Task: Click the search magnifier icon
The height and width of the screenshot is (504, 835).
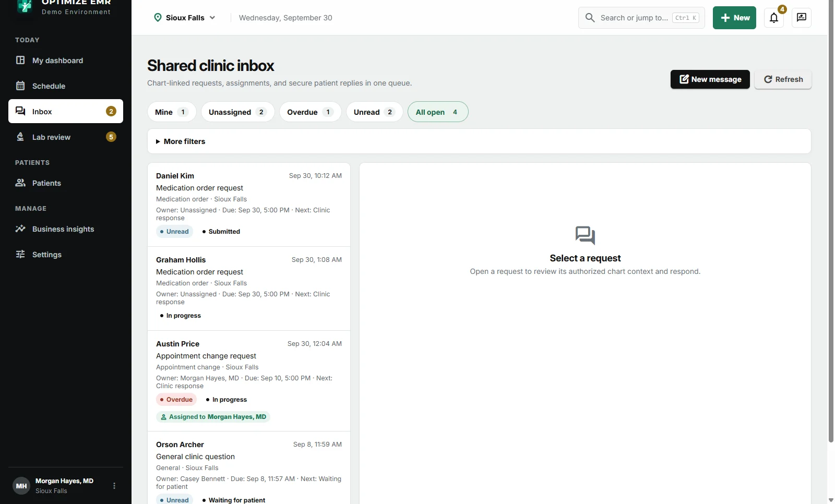Action: tap(590, 18)
